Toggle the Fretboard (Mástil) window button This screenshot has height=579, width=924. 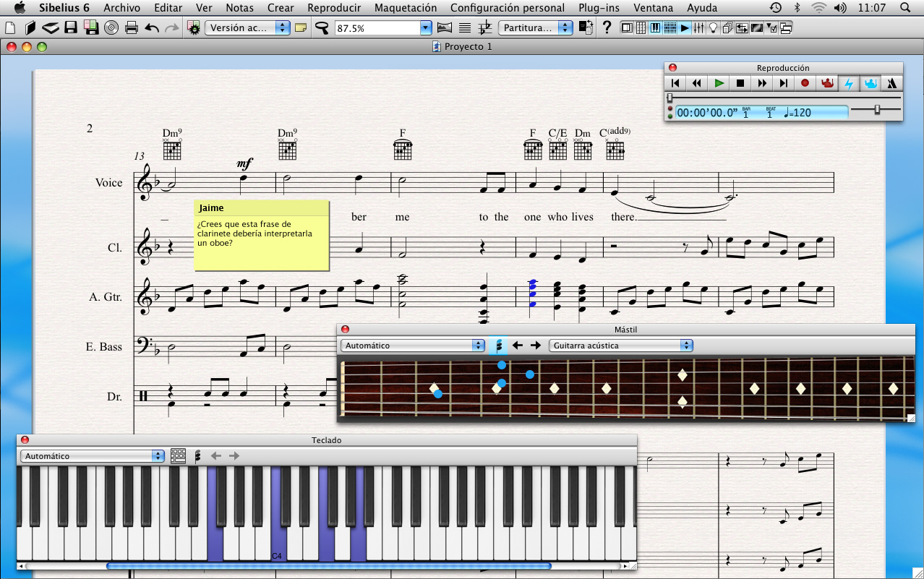tap(670, 28)
